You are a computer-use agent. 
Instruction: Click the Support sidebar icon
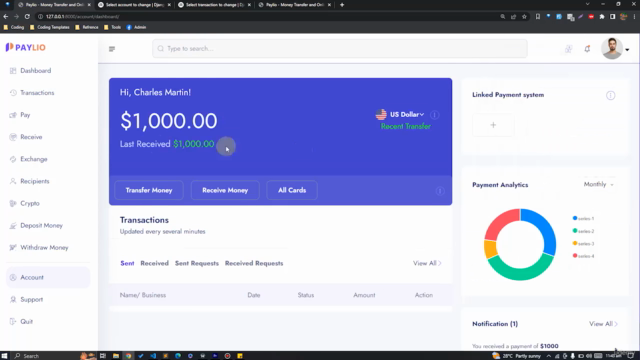[x=13, y=300]
